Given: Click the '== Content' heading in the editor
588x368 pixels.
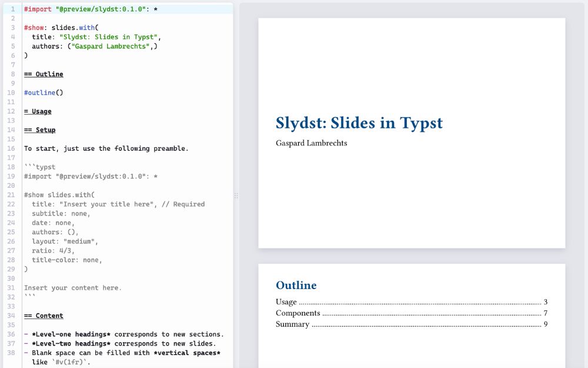Looking at the screenshot, I should point(44,316).
